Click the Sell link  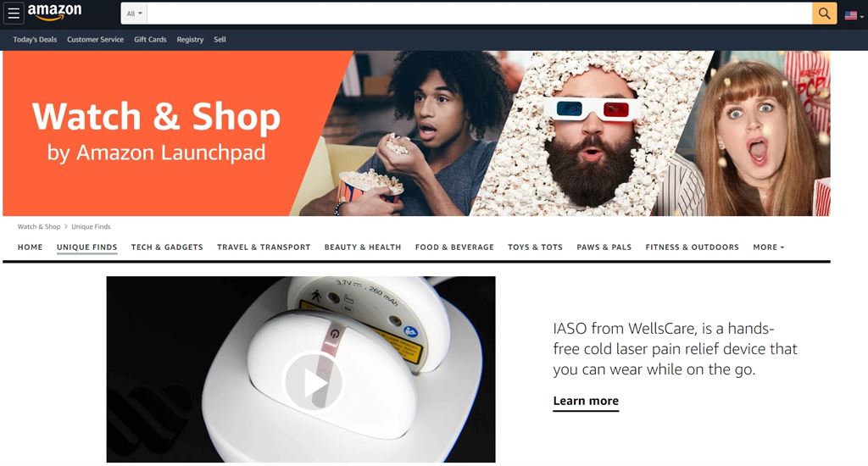[220, 39]
